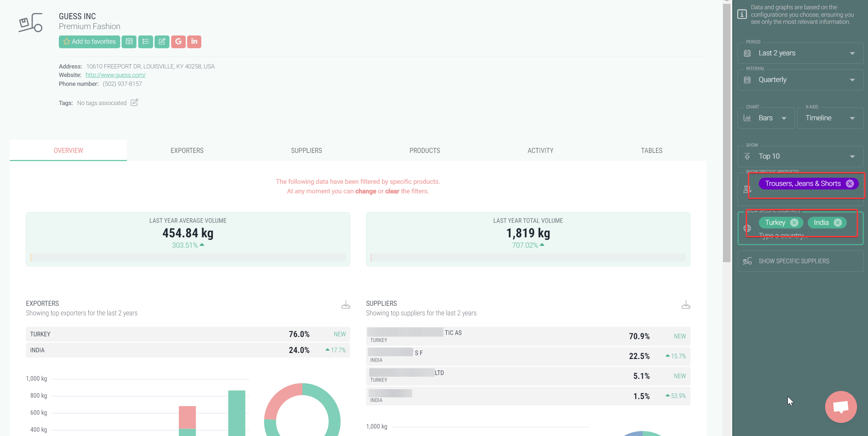Select the supplier row with 1.5%
The height and width of the screenshot is (436, 868).
pos(528,396)
